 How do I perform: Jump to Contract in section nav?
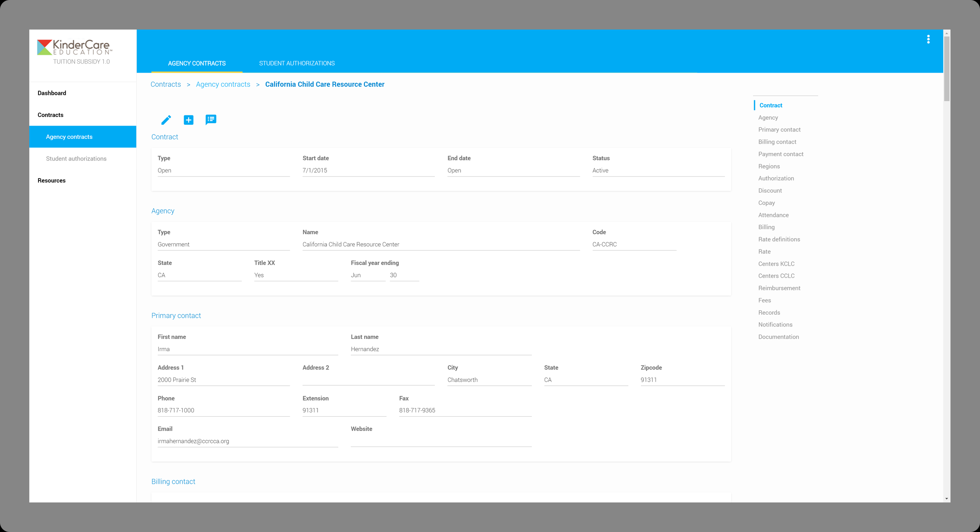click(771, 105)
